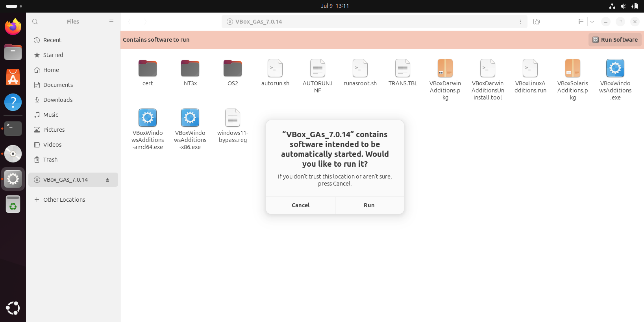Launch Ubuntu Software from the dock
644x322 pixels.
point(13,77)
